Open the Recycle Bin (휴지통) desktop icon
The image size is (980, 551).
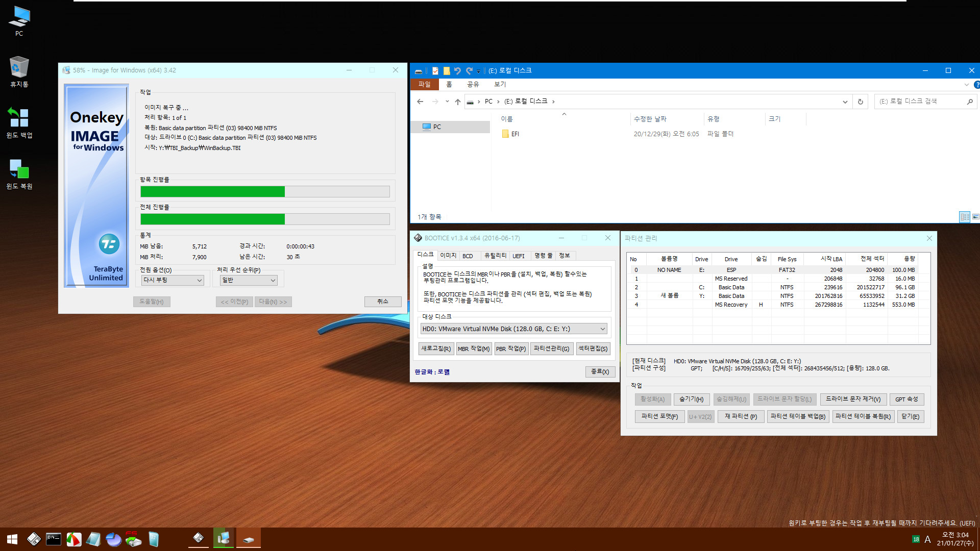(x=19, y=71)
